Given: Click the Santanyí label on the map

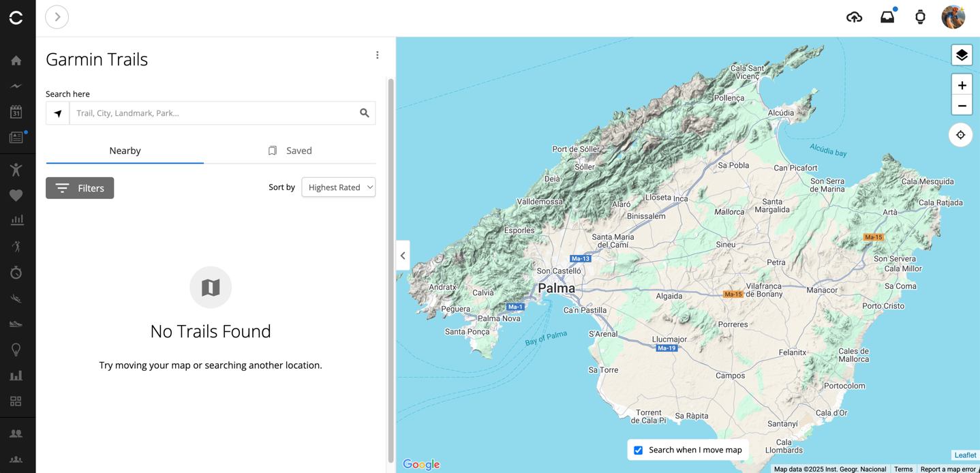Looking at the screenshot, I should pyautogui.click(x=782, y=424).
